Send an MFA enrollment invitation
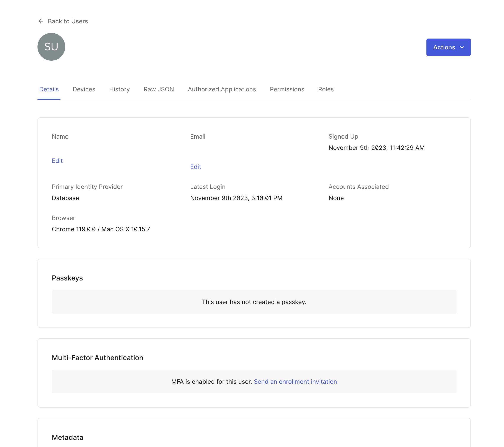Image resolution: width=504 pixels, height=447 pixels. coord(295,381)
